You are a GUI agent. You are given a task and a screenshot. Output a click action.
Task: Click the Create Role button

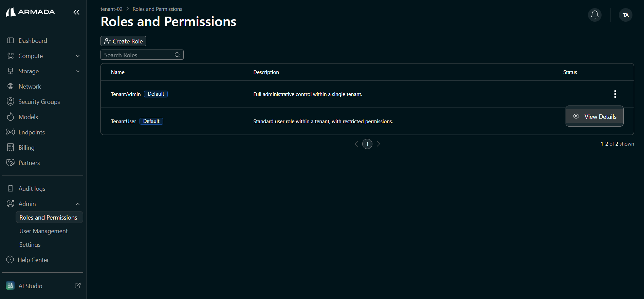pyautogui.click(x=123, y=41)
